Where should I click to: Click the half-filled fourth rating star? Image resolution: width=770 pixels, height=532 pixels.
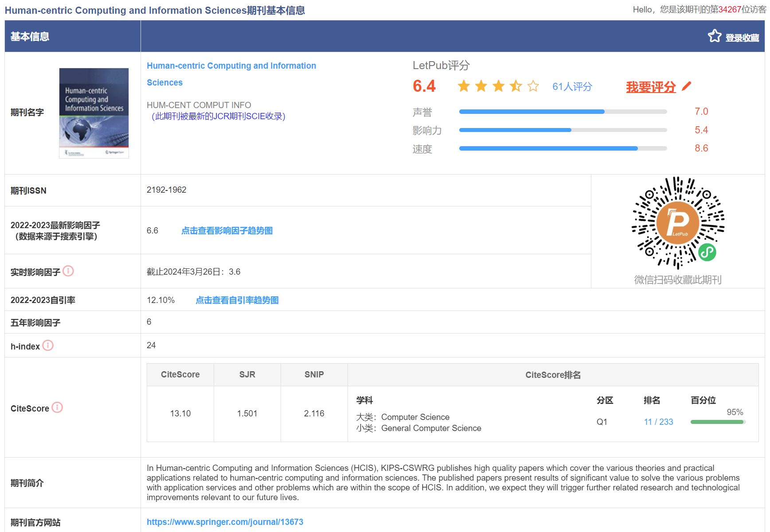pos(516,86)
